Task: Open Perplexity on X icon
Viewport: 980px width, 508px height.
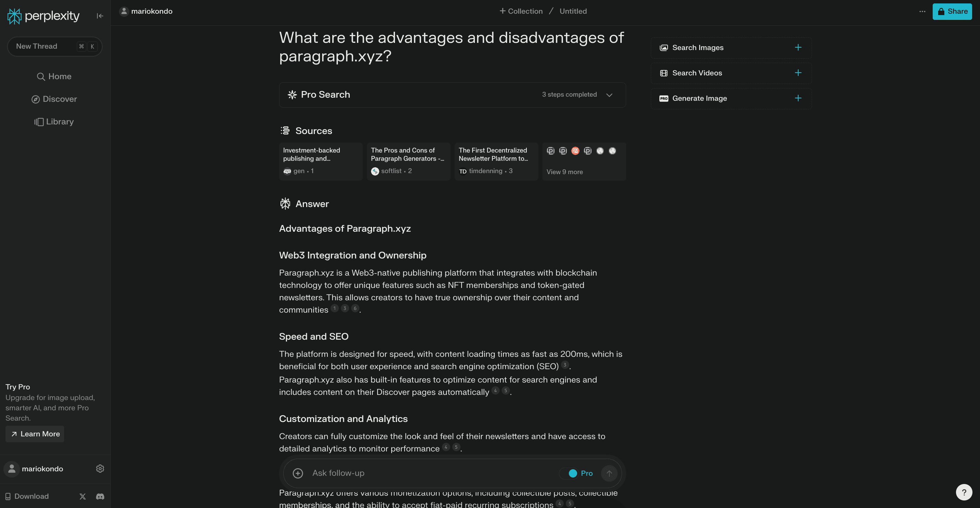Action: tap(83, 496)
